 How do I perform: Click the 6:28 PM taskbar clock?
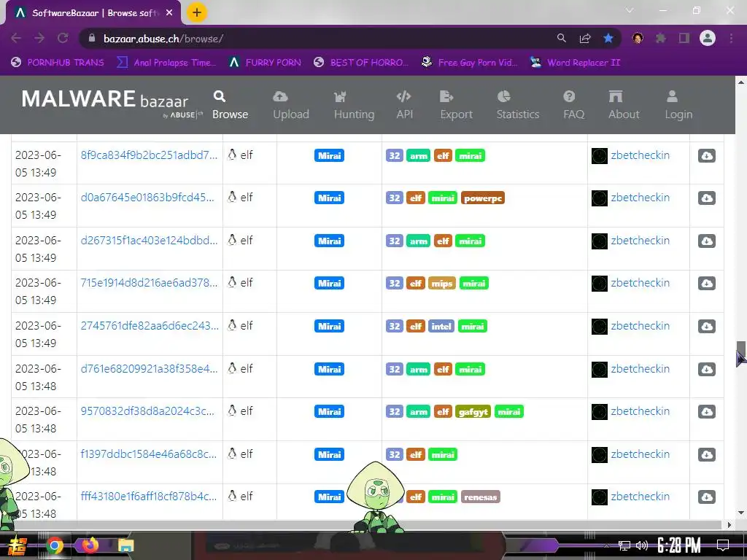pyautogui.click(x=679, y=545)
